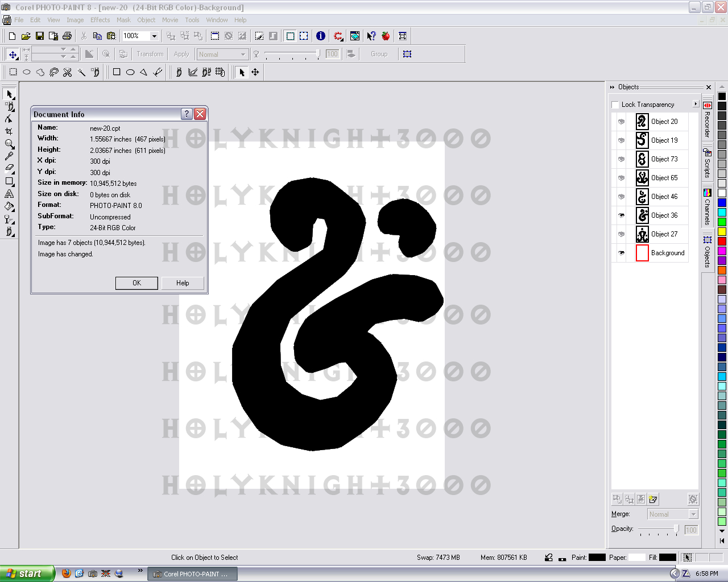
Task: Open the 100% zoom level dropdown
Action: point(154,36)
